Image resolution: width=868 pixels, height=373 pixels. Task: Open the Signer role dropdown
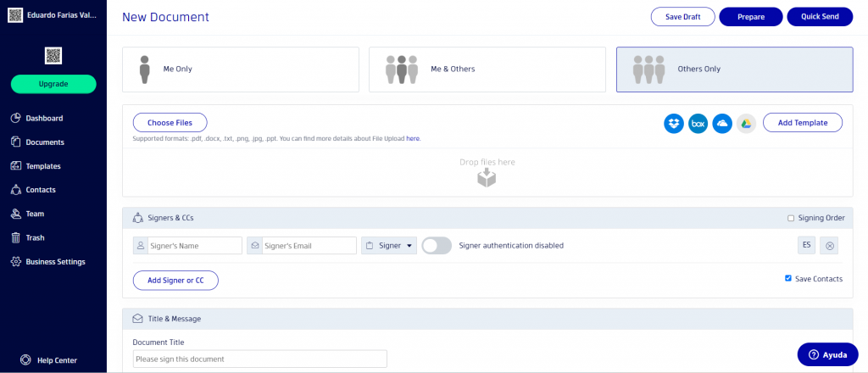pos(390,246)
